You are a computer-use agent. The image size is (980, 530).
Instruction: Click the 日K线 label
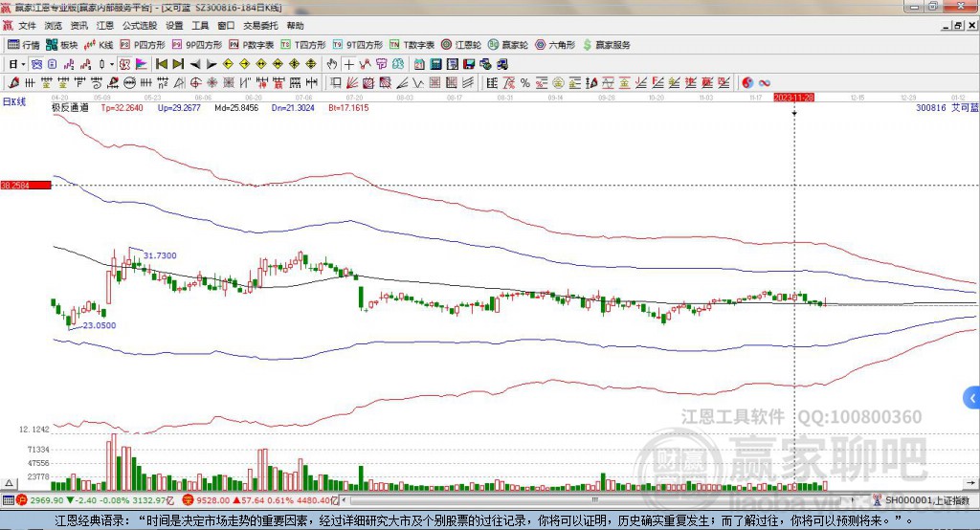pyautogui.click(x=14, y=101)
